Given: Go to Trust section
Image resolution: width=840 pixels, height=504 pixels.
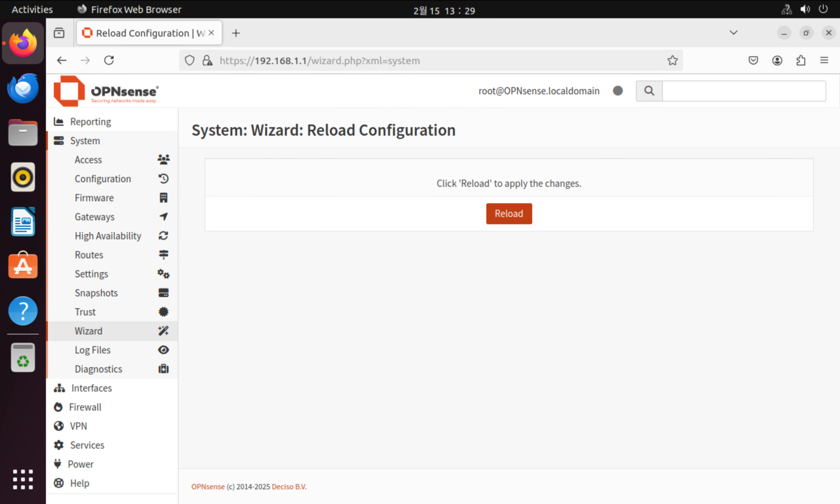Looking at the screenshot, I should pos(85,312).
